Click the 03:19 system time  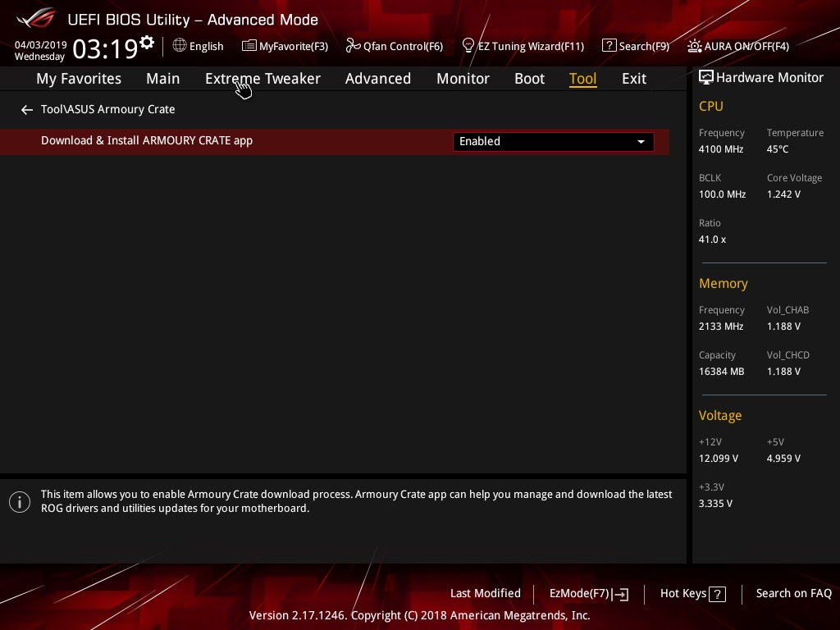(105, 48)
